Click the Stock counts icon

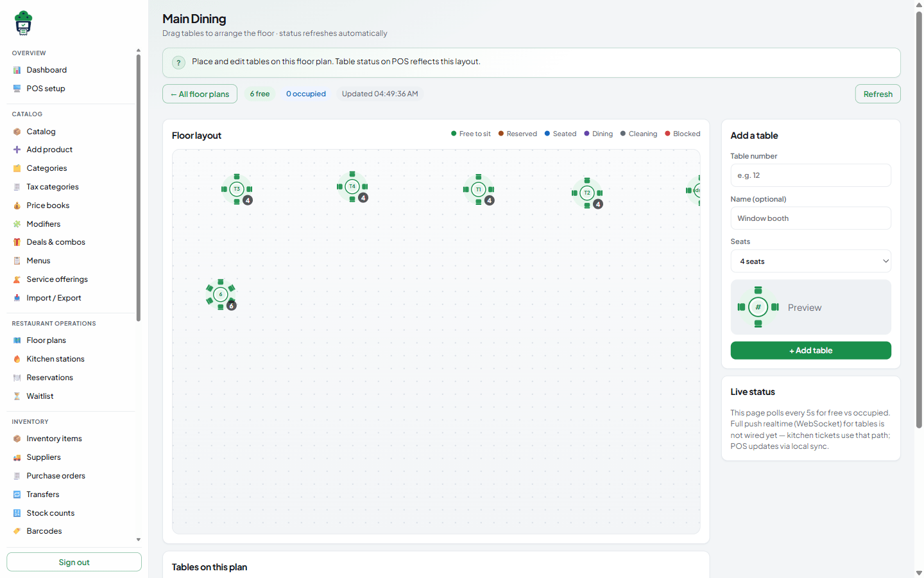coord(17,513)
